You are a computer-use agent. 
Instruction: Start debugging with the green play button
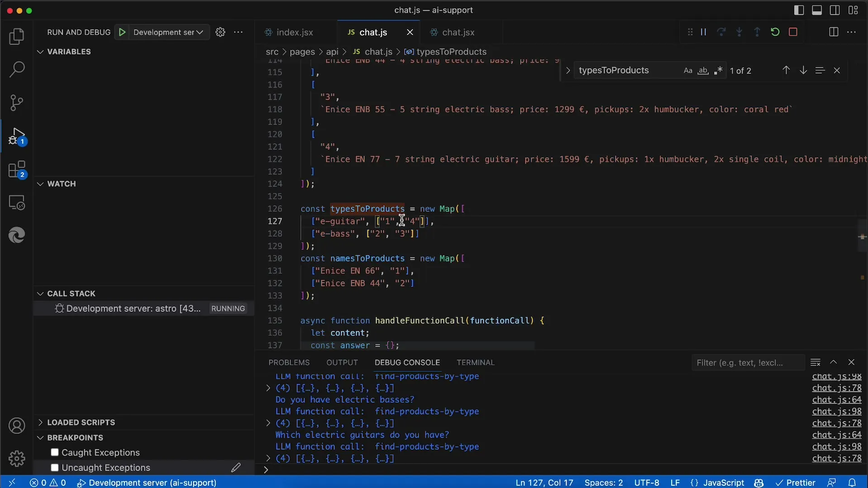click(x=122, y=32)
